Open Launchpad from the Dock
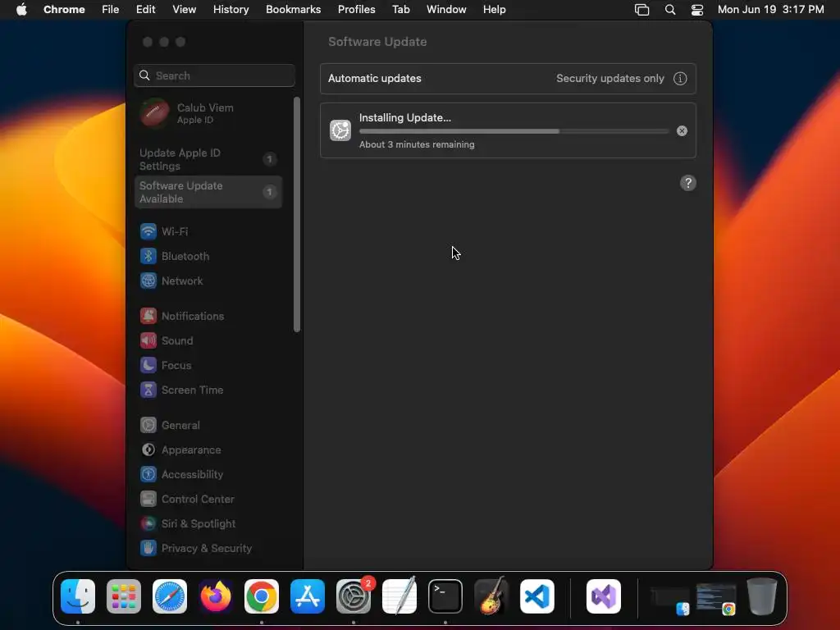 pyautogui.click(x=124, y=596)
